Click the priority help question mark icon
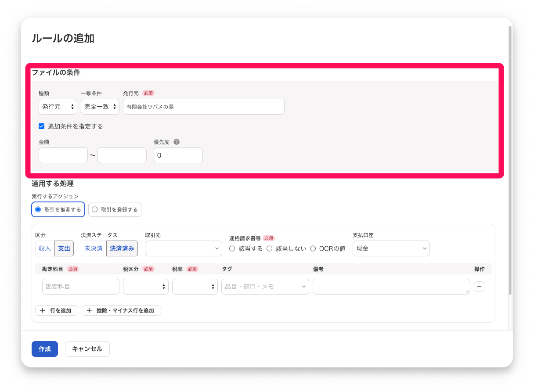Screen dimensions: 534x392 [177, 142]
